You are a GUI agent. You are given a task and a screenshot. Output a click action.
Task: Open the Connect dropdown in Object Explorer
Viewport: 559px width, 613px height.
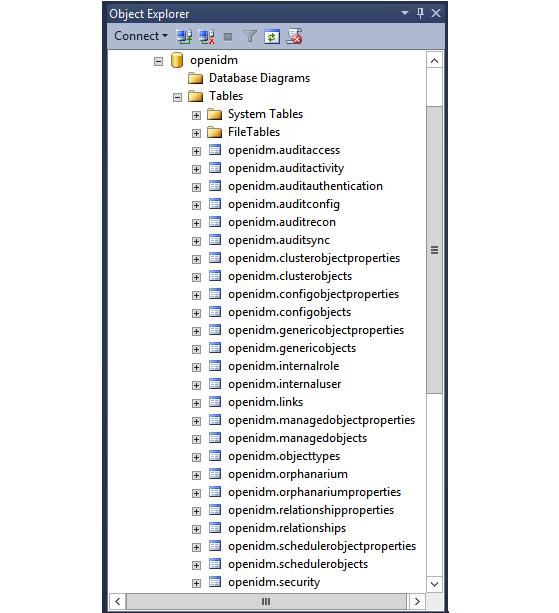point(141,36)
